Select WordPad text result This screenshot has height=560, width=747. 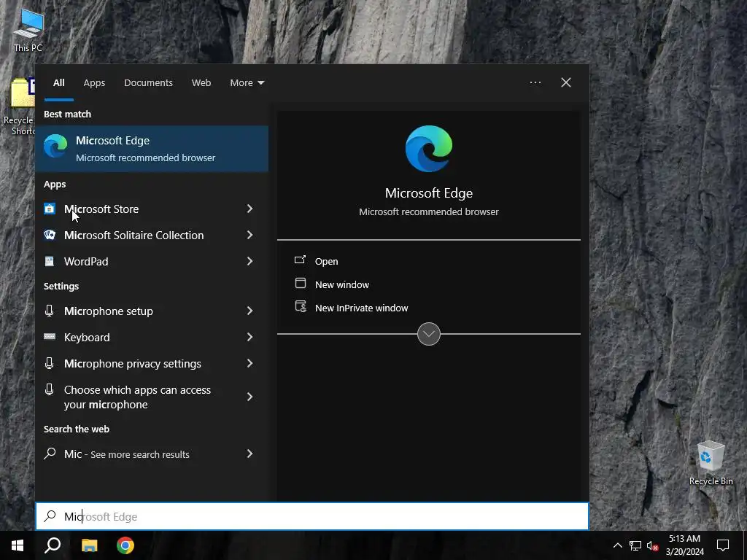tap(86, 262)
